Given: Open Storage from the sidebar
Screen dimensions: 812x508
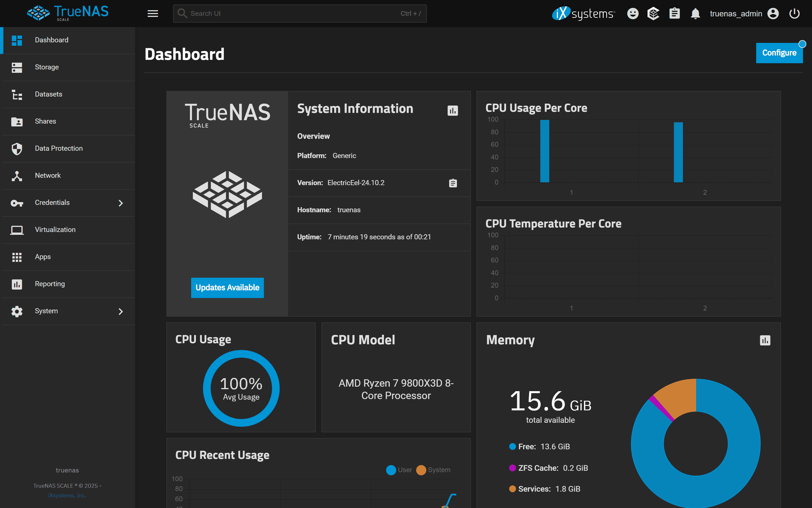Looking at the screenshot, I should point(67,67).
